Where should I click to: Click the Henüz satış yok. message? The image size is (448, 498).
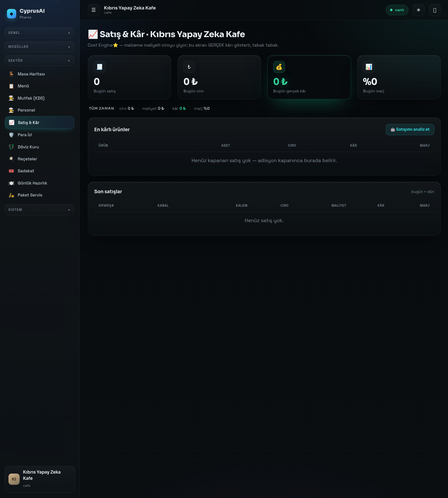[264, 220]
